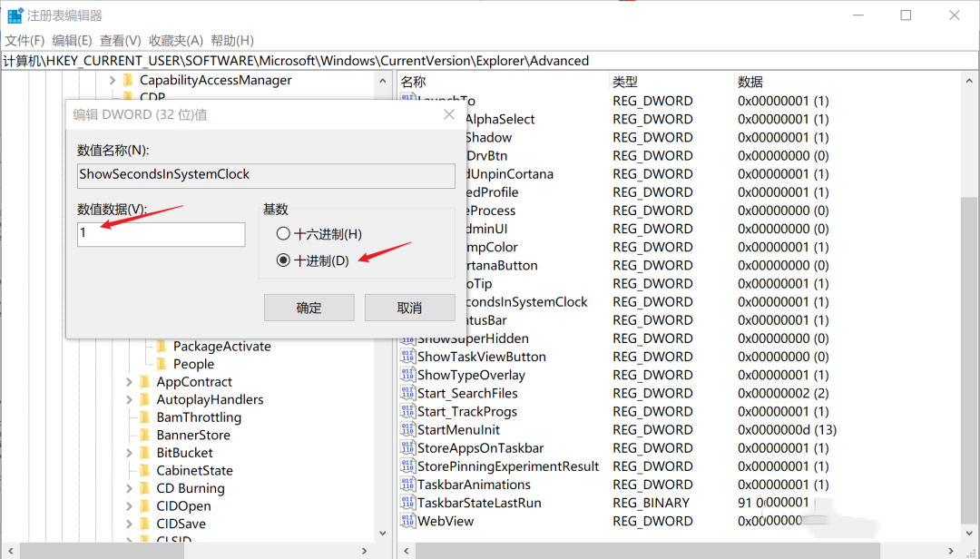Expand the AutoplayHandlers tree node
The width and height of the screenshot is (980, 559).
pyautogui.click(x=129, y=399)
